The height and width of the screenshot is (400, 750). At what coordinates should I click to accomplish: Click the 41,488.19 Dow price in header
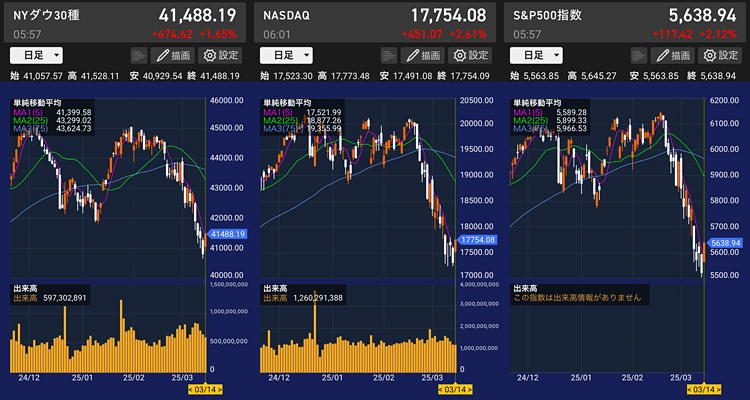(x=197, y=15)
